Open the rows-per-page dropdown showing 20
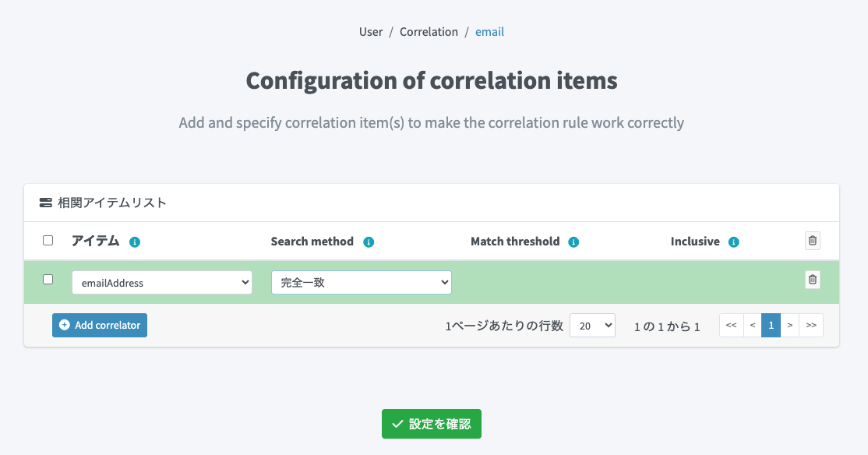 593,326
